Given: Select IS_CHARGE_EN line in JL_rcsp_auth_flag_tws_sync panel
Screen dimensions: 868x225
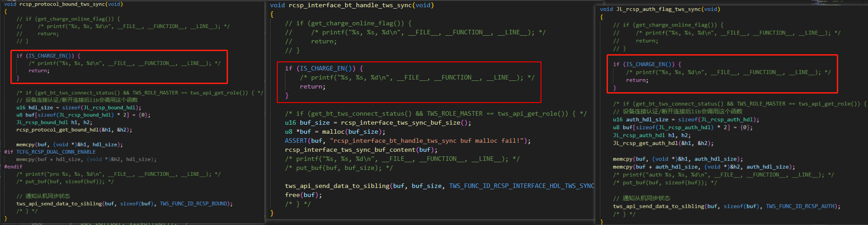Looking at the screenshot, I should point(647,64).
